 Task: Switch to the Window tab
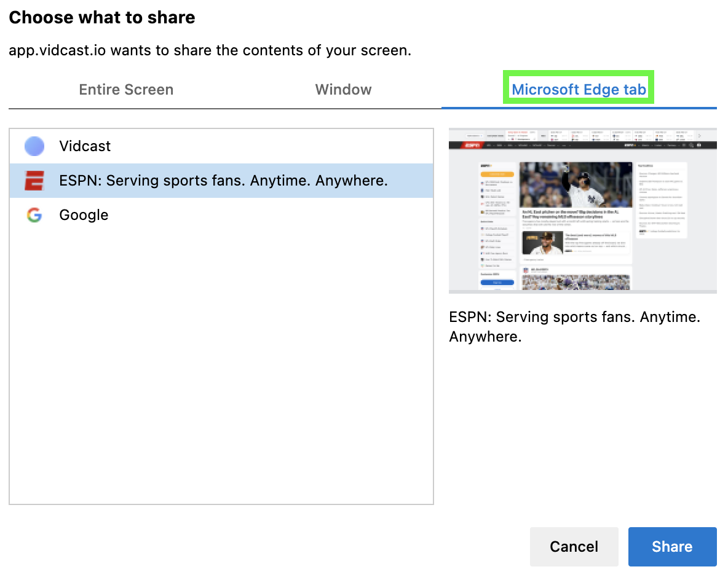pyautogui.click(x=343, y=90)
